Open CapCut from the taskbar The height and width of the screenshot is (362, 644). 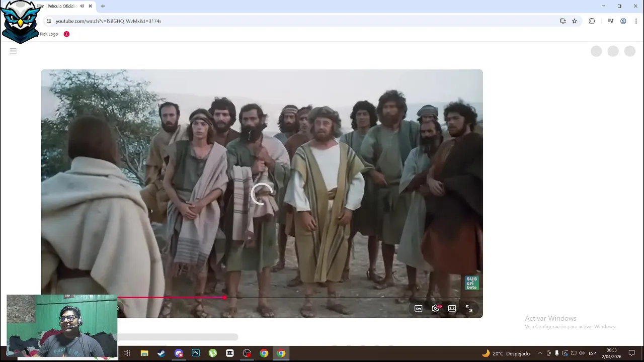[x=229, y=353]
